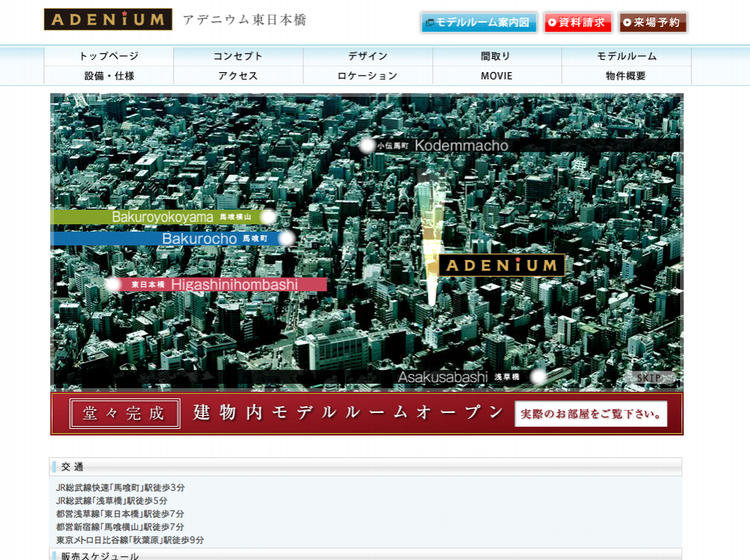Click the 建物内モデルルームオープン banner
The image size is (750, 560).
pyautogui.click(x=367, y=414)
